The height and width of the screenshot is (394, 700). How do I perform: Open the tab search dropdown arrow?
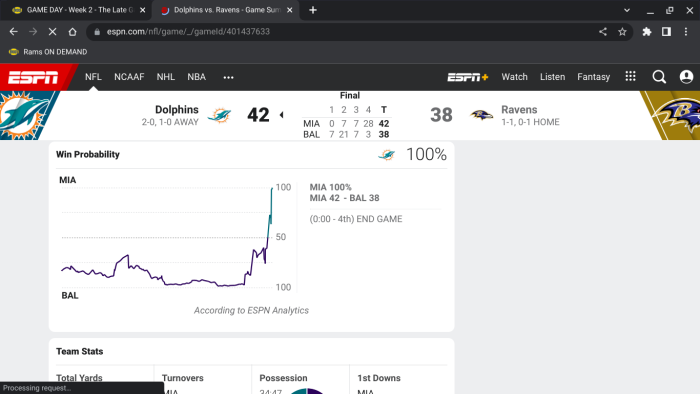click(627, 10)
